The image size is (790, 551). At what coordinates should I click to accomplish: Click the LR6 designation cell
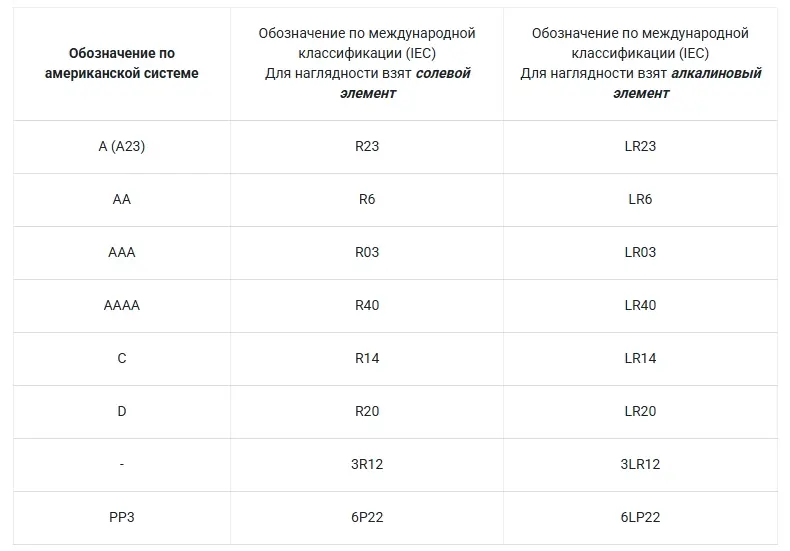tap(640, 199)
